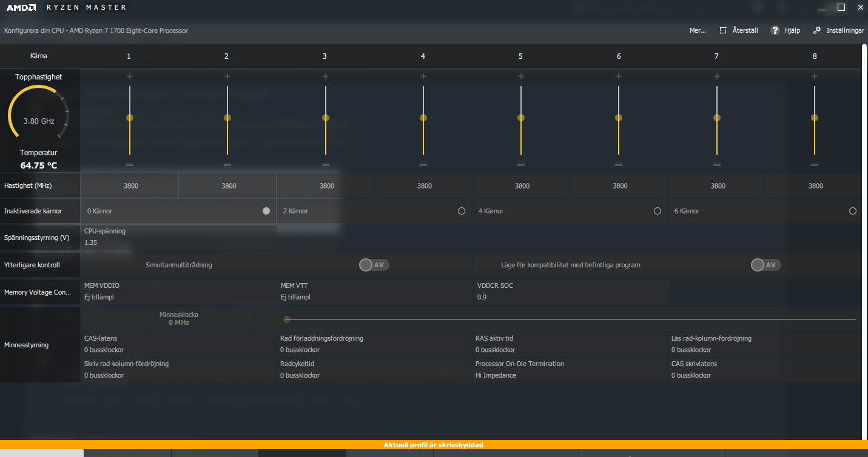Image resolution: width=868 pixels, height=457 pixels.
Task: Lower core 4 speed using minus icon
Action: [x=423, y=165]
